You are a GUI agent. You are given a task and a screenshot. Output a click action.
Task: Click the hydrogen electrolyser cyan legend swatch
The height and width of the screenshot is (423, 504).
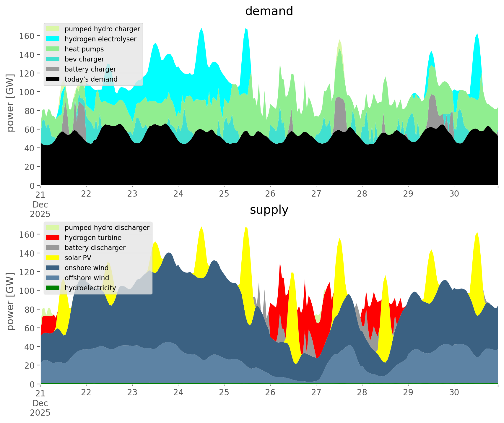point(53,39)
